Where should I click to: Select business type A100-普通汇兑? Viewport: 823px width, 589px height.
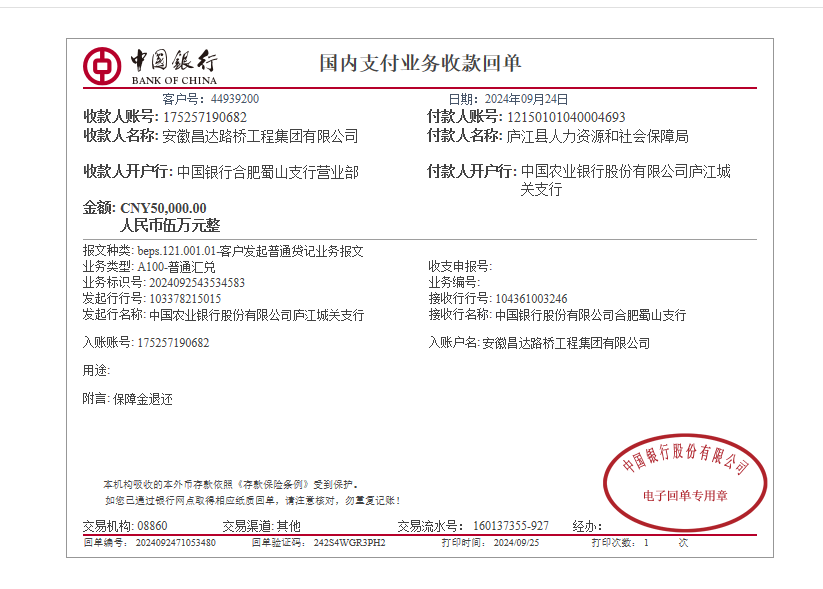(x=176, y=267)
